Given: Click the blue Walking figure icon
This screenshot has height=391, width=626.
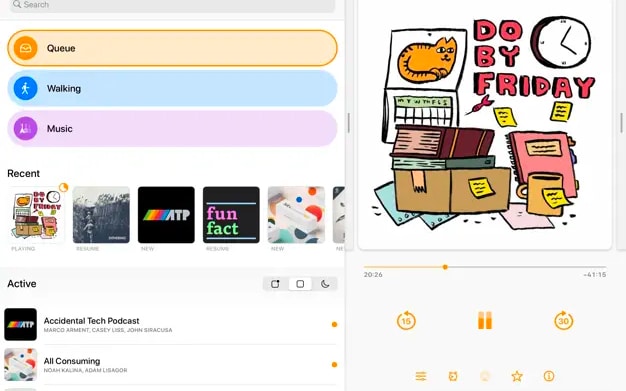Looking at the screenshot, I should pos(26,88).
